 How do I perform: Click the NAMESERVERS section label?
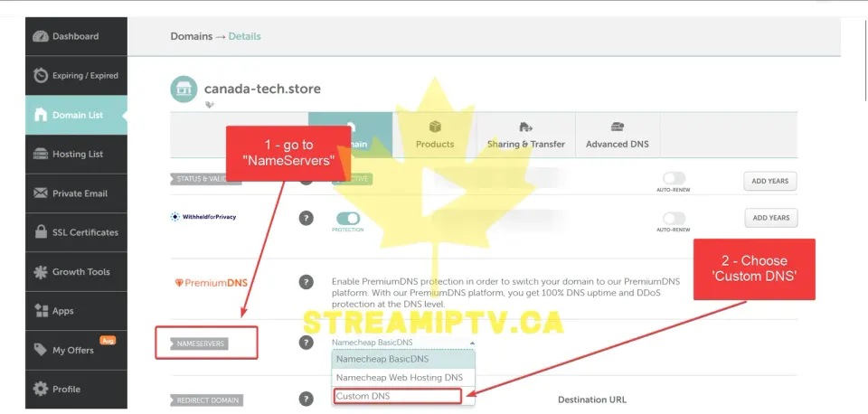[x=200, y=343]
